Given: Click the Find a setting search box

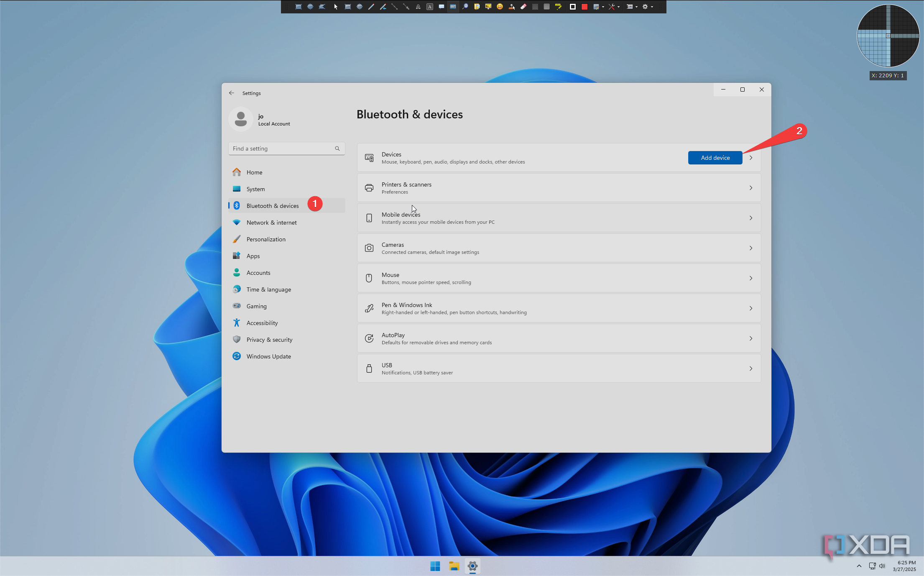Looking at the screenshot, I should pyautogui.click(x=286, y=148).
